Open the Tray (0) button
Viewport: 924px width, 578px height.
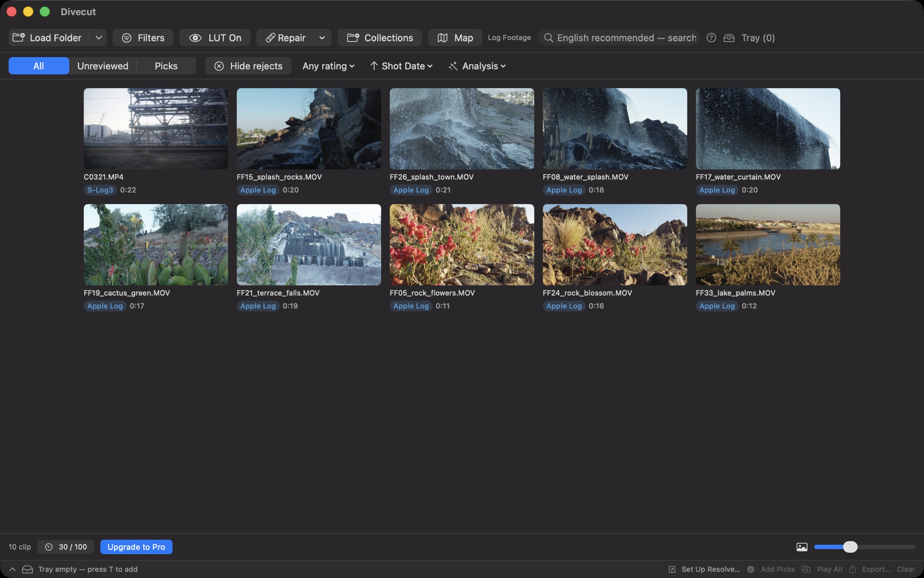(x=749, y=37)
